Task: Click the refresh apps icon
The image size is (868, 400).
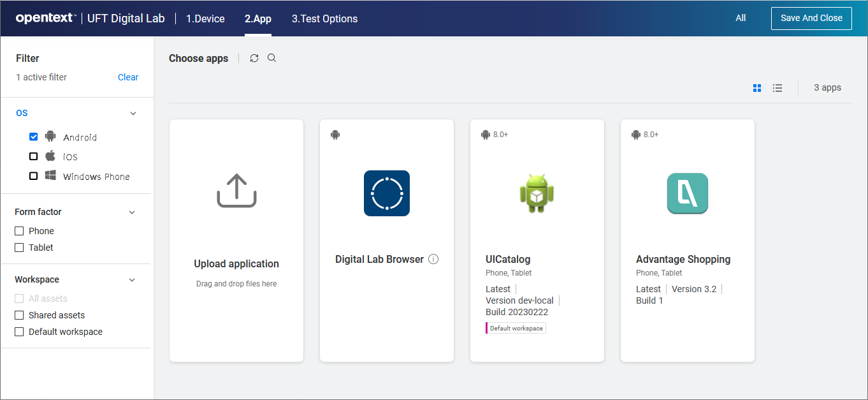Action: (254, 58)
